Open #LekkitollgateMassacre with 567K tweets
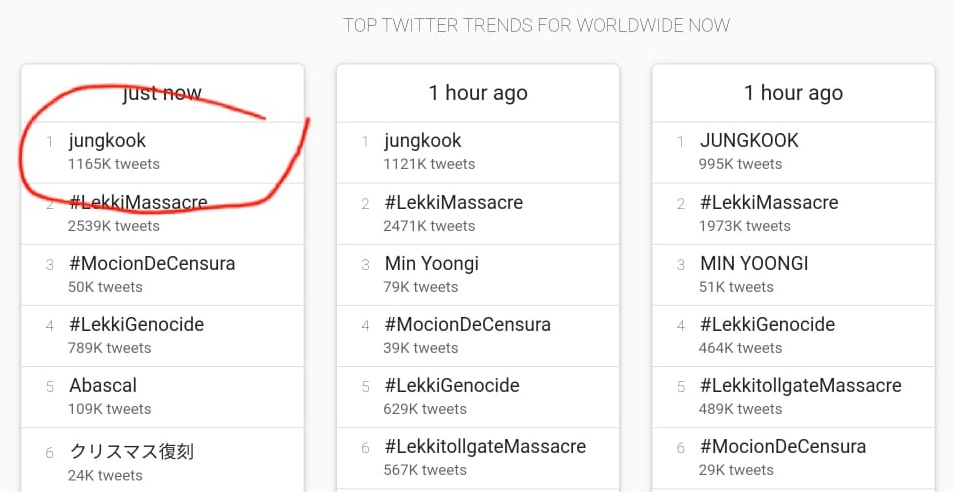The image size is (954, 492). click(485, 447)
